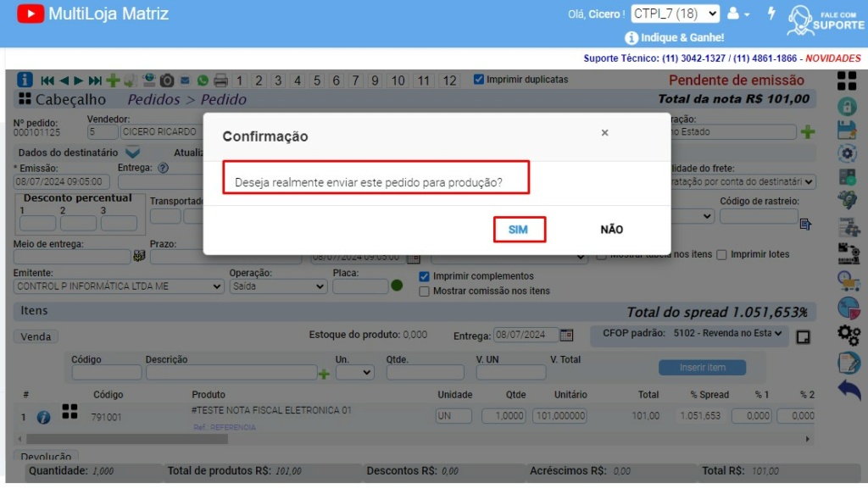
Task: Go to next record arrow
Action: pos(79,80)
